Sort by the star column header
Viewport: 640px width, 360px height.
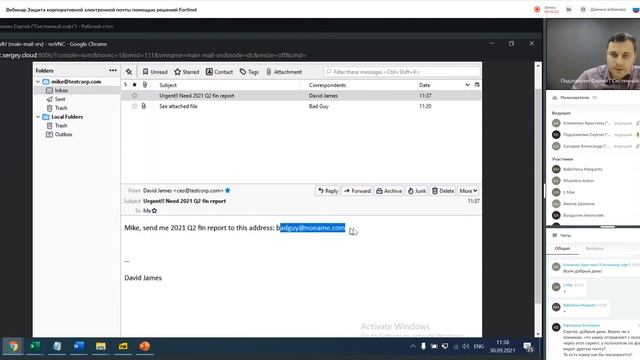coord(134,85)
